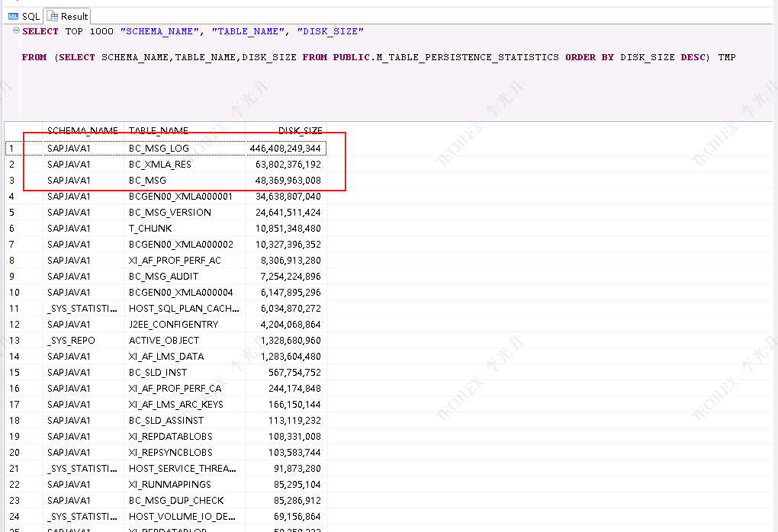Select the XI_AF_PROF_PERF_AC cell

tap(185, 261)
